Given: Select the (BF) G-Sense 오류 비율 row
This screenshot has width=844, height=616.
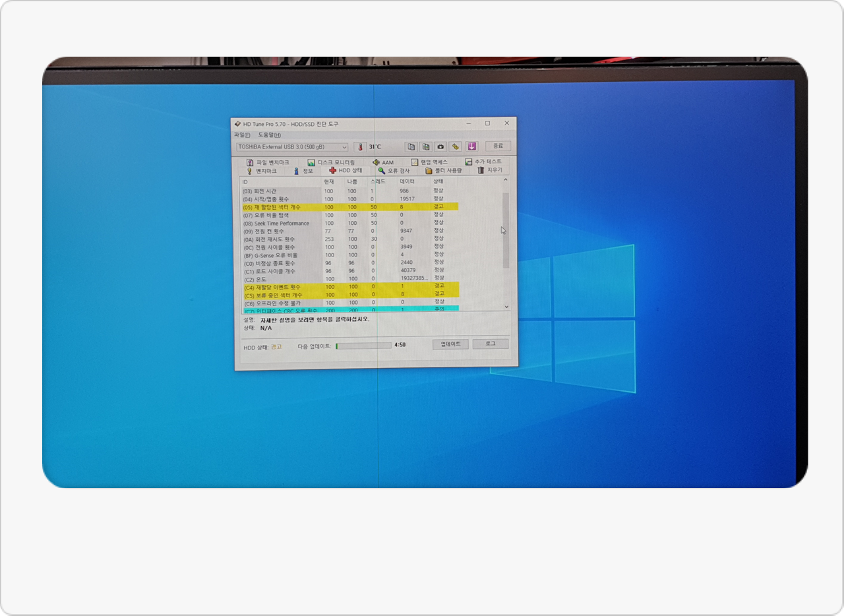Looking at the screenshot, I should 349,255.
